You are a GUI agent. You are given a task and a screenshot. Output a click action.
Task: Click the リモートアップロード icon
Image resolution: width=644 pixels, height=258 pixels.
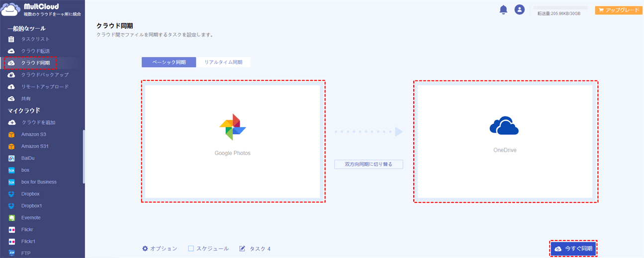[11, 87]
